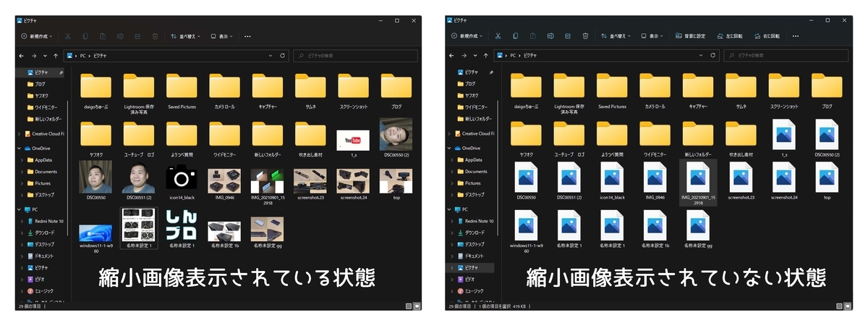Open the three-dot more menu in left window
This screenshot has width=868, height=326.
[247, 35]
